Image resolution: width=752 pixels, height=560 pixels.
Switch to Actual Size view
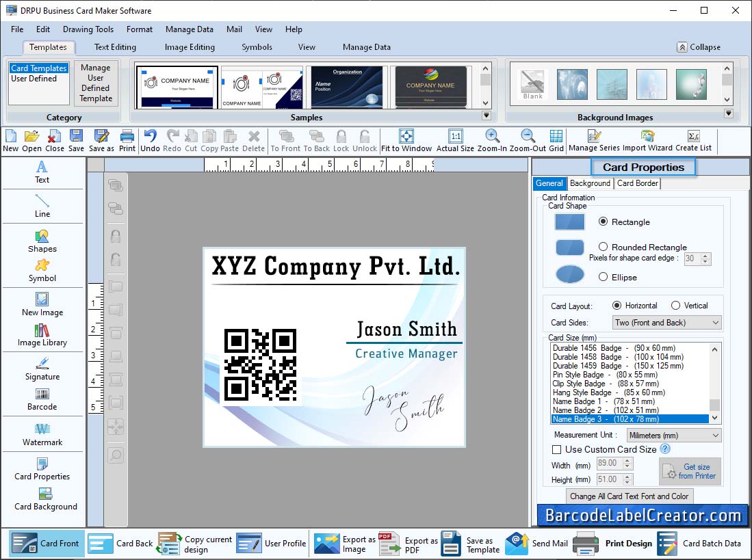click(455, 141)
